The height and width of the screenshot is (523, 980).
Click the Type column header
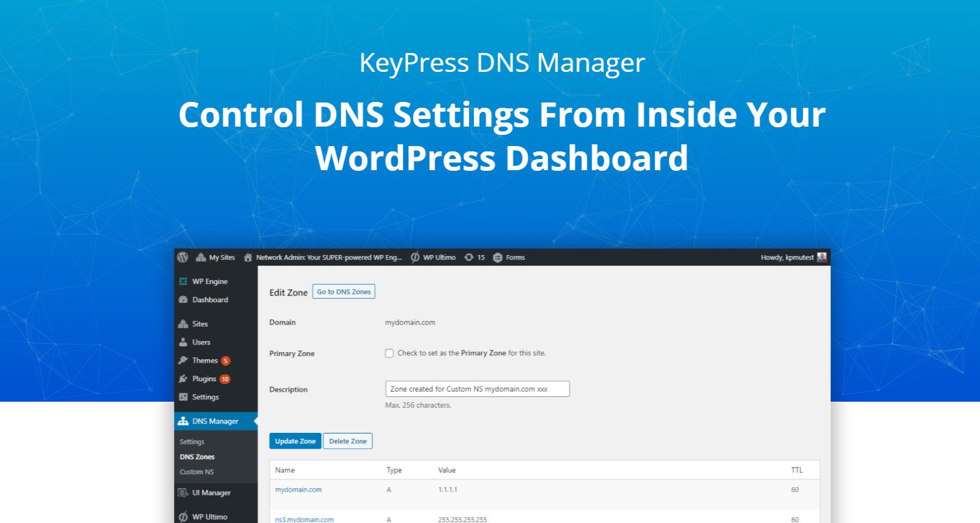coord(394,470)
